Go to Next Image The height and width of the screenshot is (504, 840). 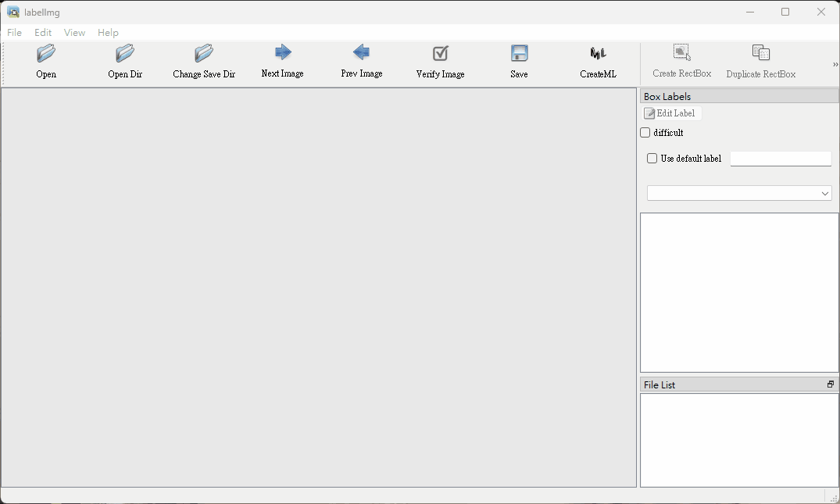(x=283, y=53)
